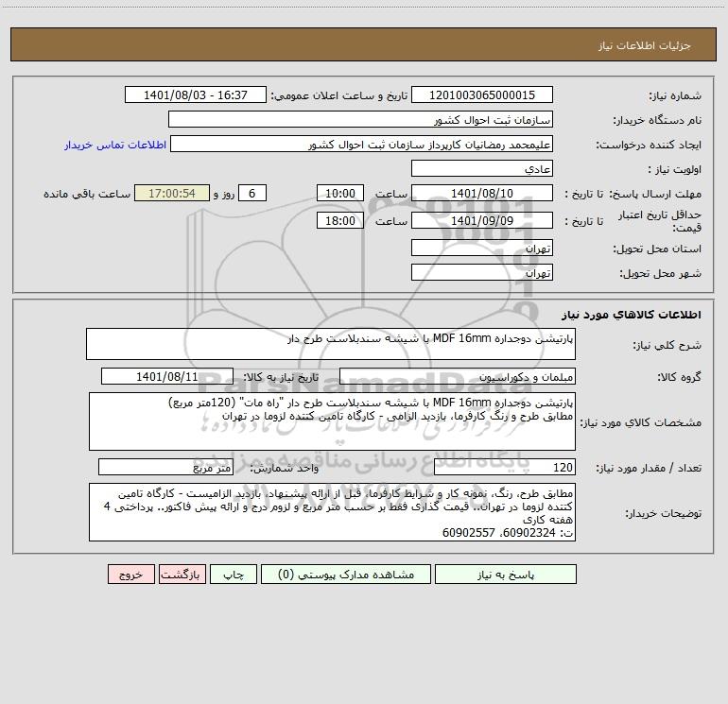The image size is (728, 704).
Task: Click price validity date 1401/09/09
Action: [x=482, y=220]
